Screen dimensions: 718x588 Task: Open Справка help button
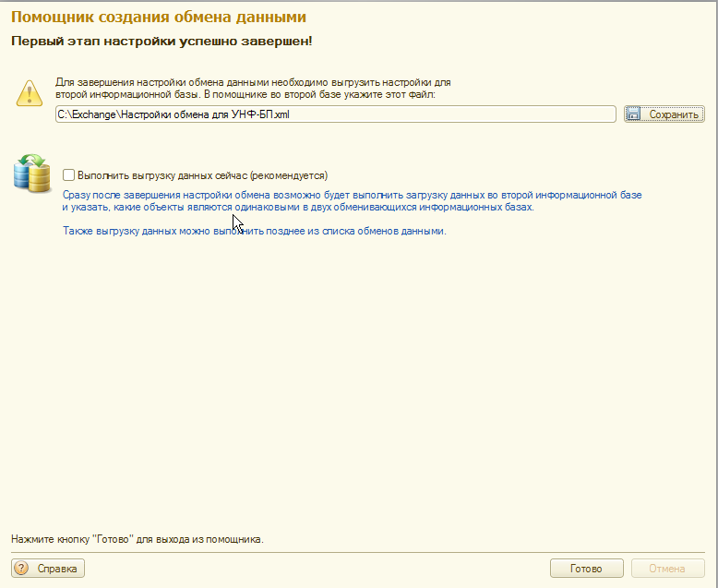click(x=48, y=569)
